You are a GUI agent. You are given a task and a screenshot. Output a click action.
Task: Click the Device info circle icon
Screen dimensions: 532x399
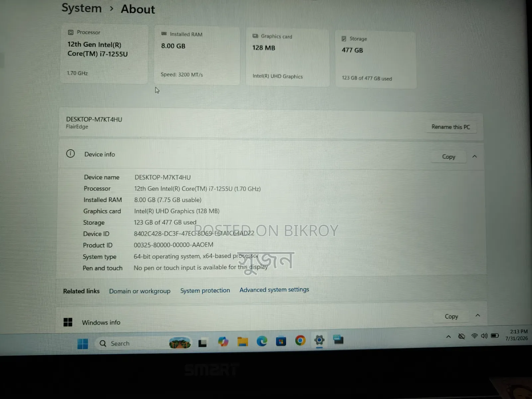(x=70, y=154)
